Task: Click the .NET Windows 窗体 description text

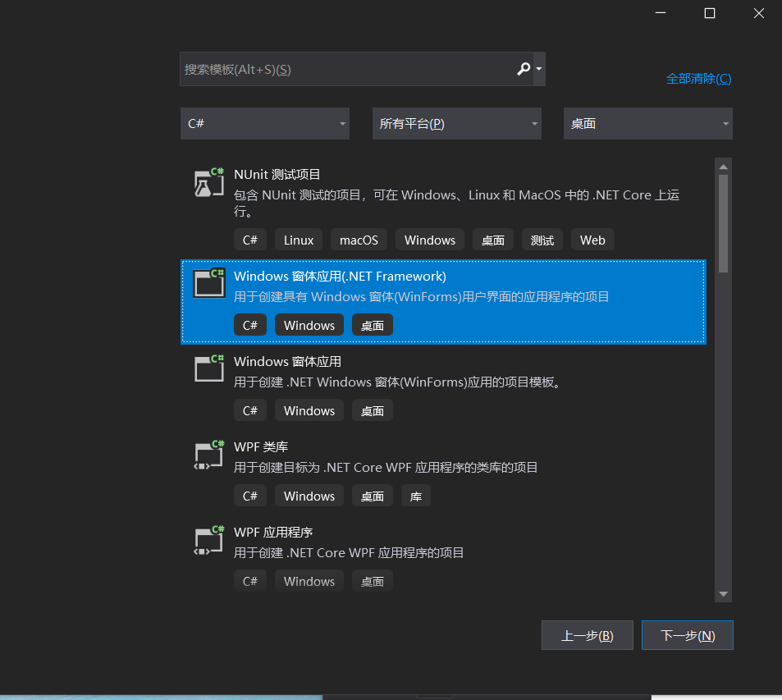Action: coord(400,382)
